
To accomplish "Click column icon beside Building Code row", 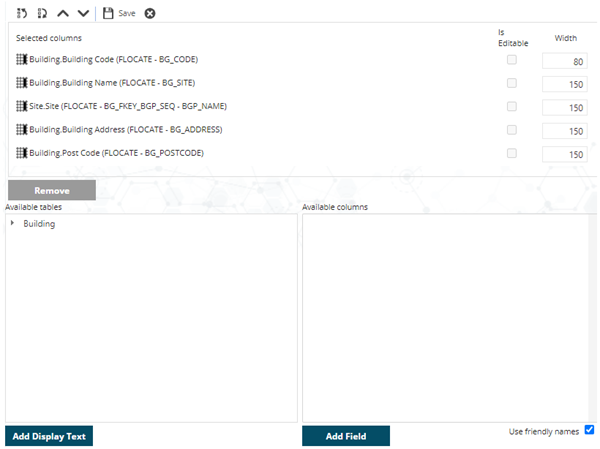I will pyautogui.click(x=22, y=60).
